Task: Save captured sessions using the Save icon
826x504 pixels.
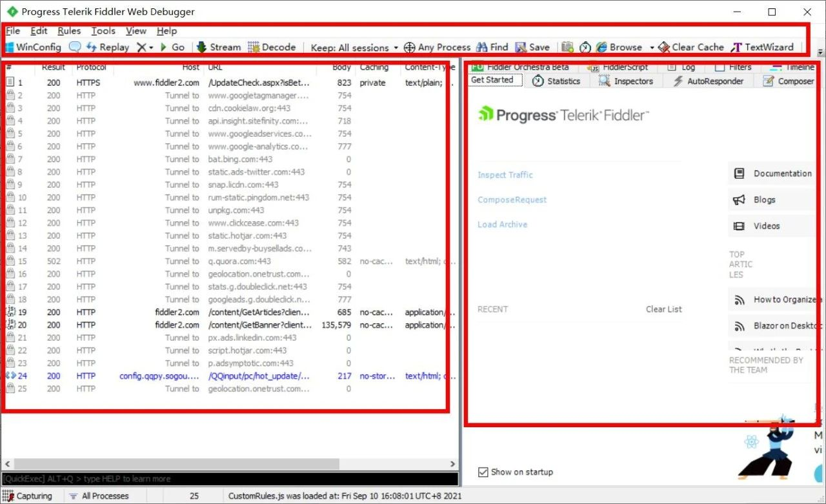Action: point(533,46)
